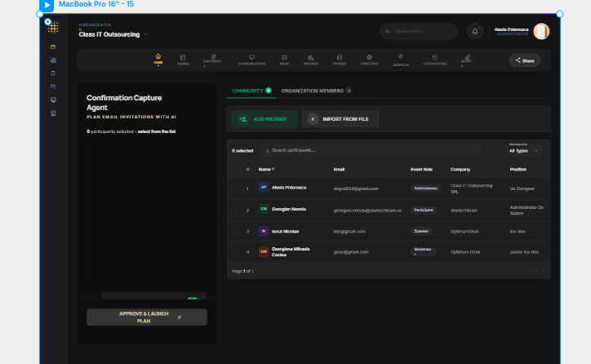Click the Figma prototype play icon

tap(47, 5)
